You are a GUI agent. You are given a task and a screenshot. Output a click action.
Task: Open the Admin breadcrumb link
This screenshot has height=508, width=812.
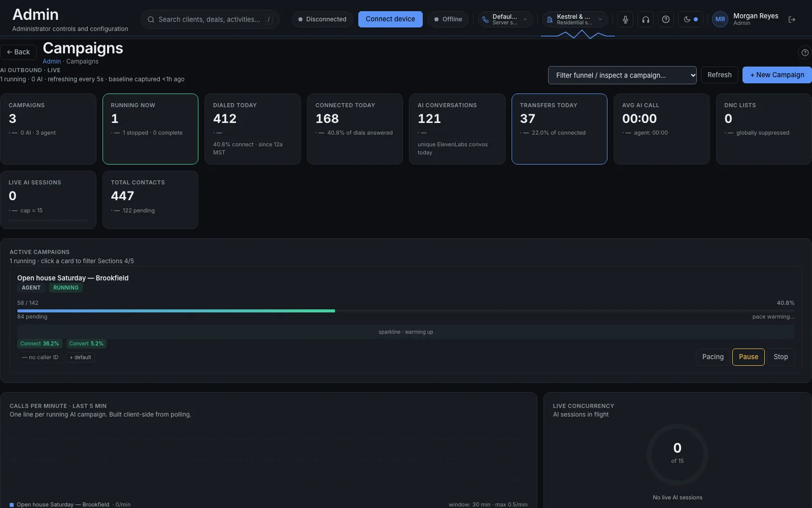[x=52, y=61]
